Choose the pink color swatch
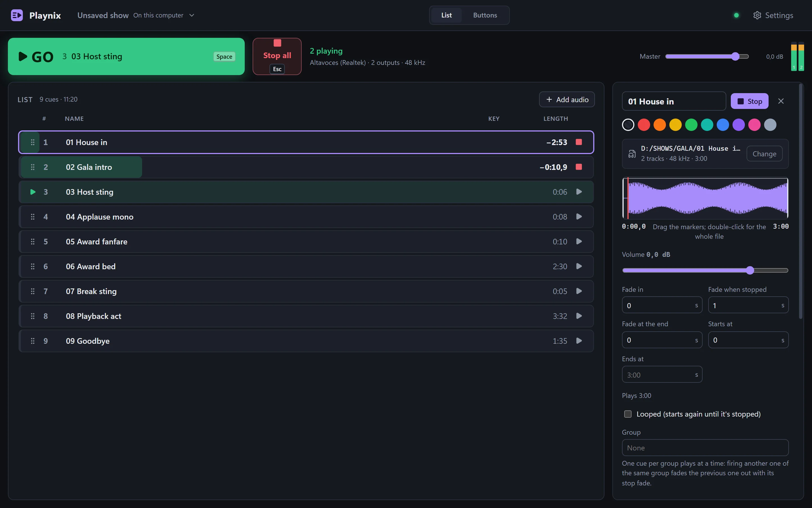812x508 pixels. 754,125
